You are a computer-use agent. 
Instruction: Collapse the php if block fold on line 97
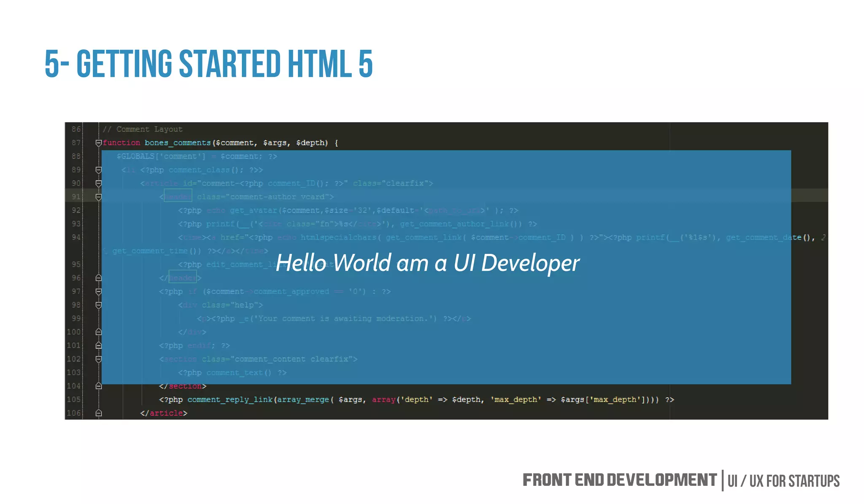click(x=99, y=291)
